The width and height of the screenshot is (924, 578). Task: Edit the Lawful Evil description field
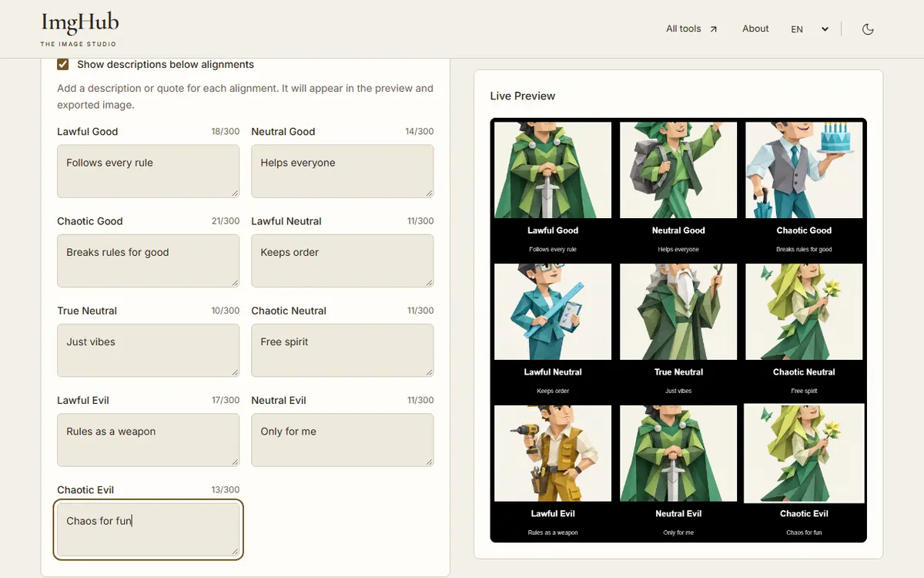tap(148, 440)
